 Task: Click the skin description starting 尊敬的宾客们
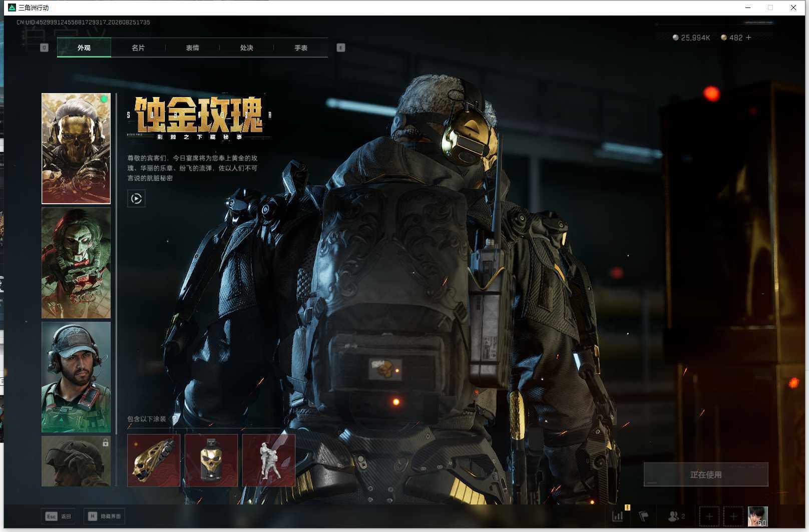coord(192,168)
